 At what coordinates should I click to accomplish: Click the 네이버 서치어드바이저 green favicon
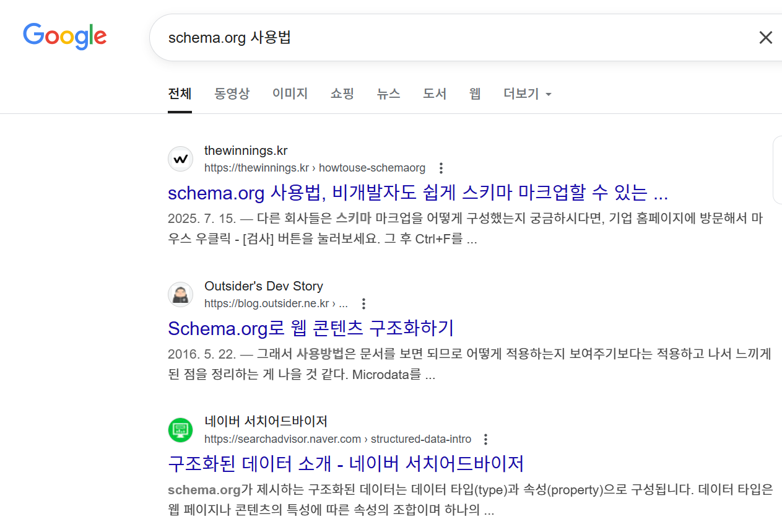(x=180, y=430)
